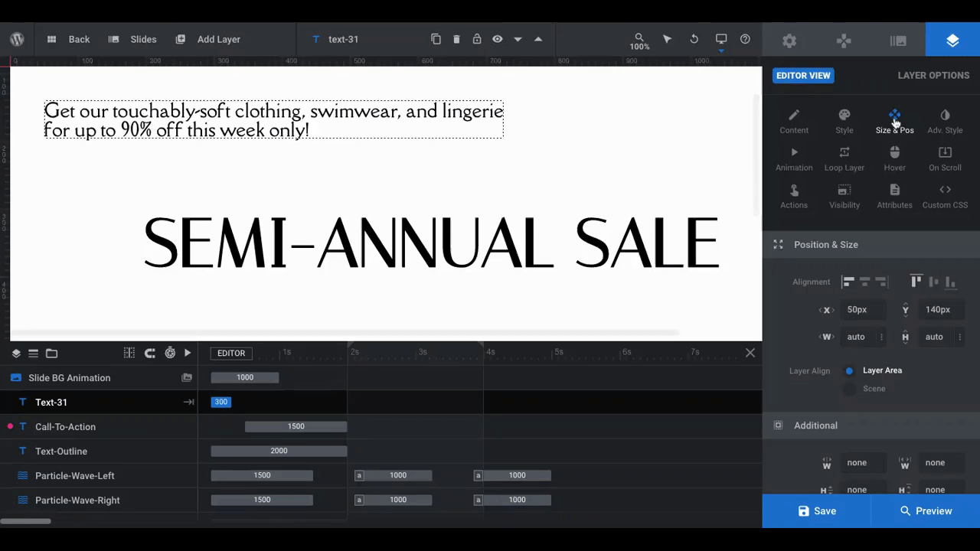This screenshot has width=980, height=551.
Task: Open the Content layer settings
Action: [794, 122]
